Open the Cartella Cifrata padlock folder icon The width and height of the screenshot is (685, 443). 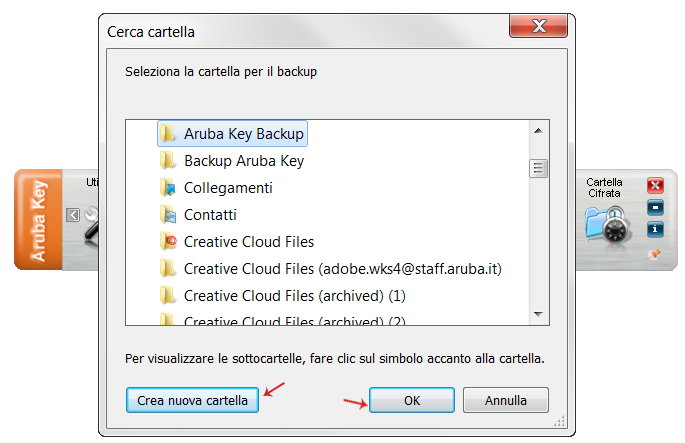609,225
